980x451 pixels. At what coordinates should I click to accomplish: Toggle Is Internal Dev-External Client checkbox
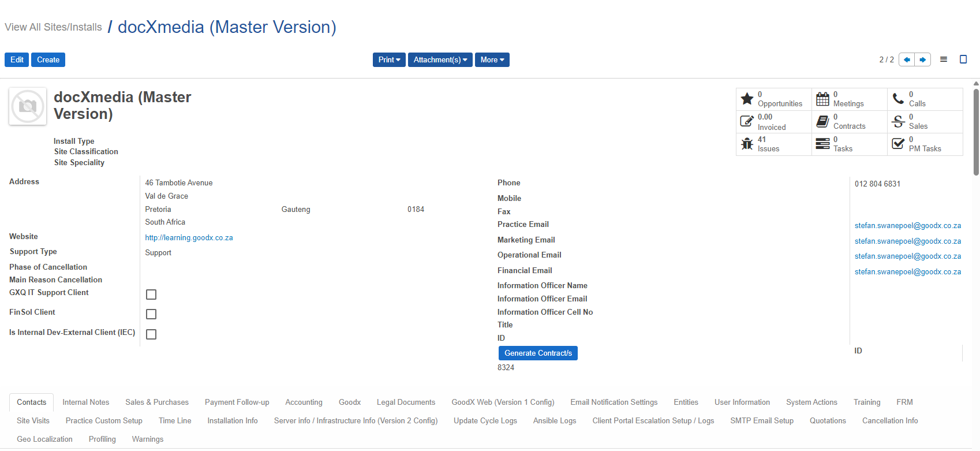click(151, 334)
